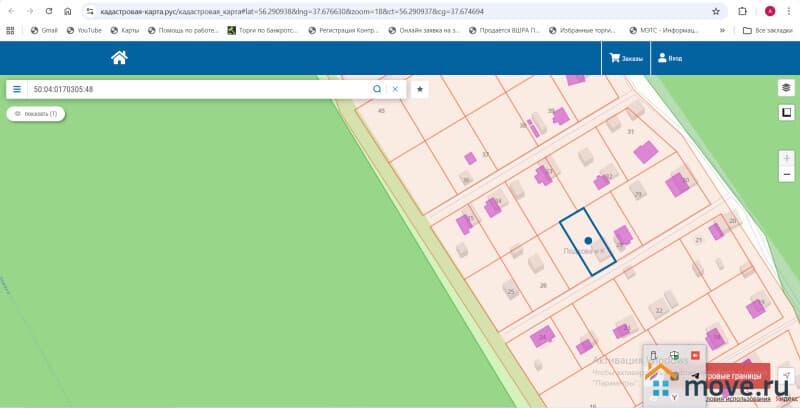Click the cadastral number search input field
The image size is (800, 408).
tap(200, 89)
